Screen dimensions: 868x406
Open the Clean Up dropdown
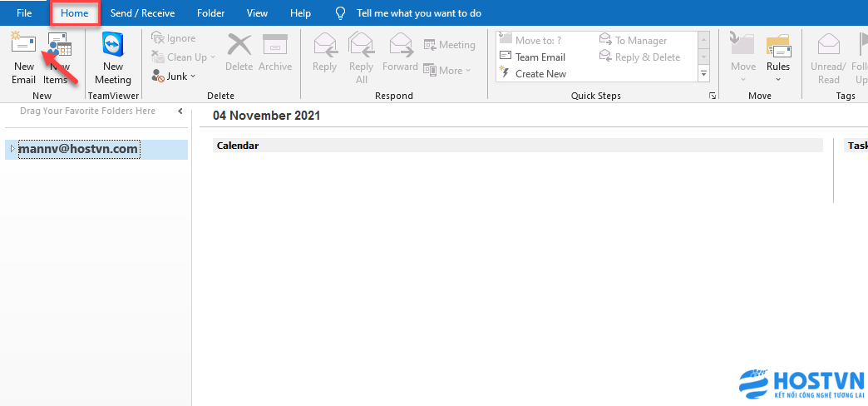(183, 57)
